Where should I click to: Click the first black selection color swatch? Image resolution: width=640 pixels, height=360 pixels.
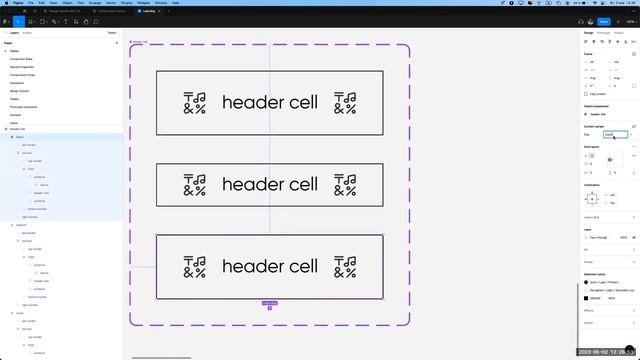pyautogui.click(x=586, y=282)
